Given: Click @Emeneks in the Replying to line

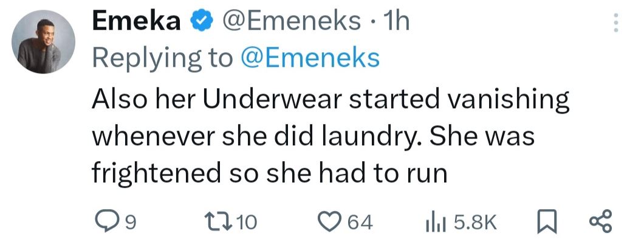Looking at the screenshot, I should click(311, 58).
